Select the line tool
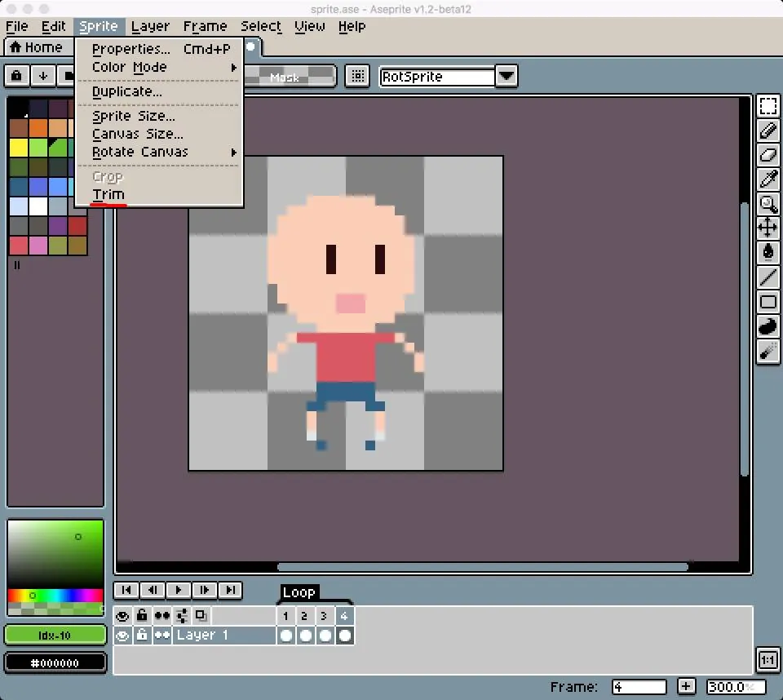 768,277
